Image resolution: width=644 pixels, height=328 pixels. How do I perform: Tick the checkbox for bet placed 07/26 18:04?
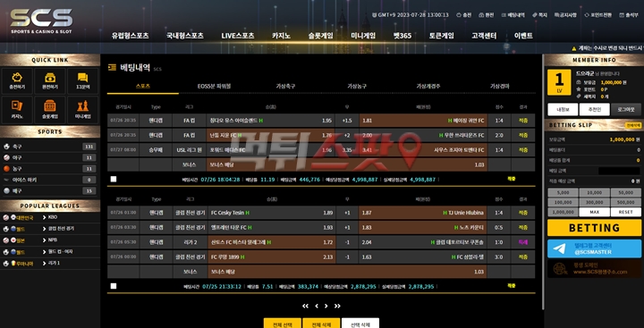[114, 179]
